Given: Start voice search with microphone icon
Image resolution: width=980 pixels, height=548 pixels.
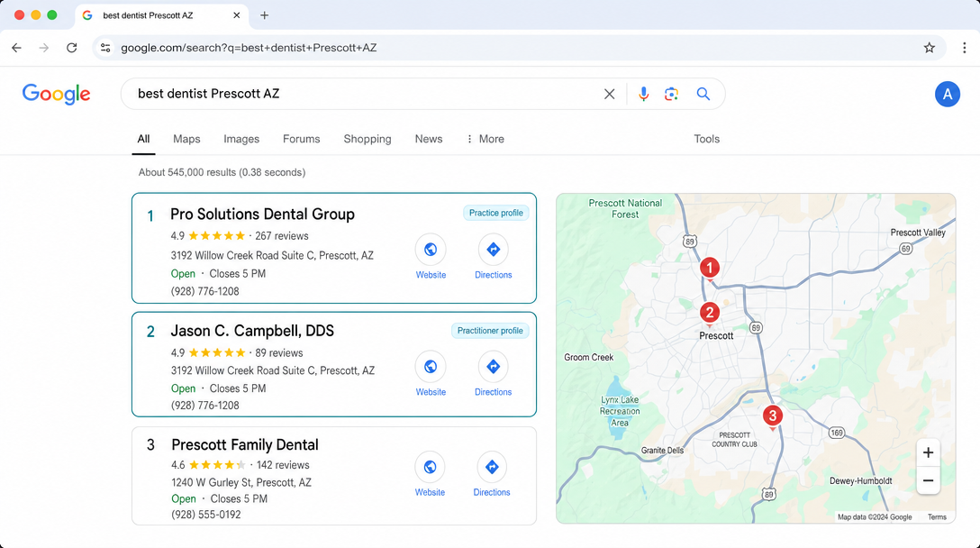Looking at the screenshot, I should 643,94.
